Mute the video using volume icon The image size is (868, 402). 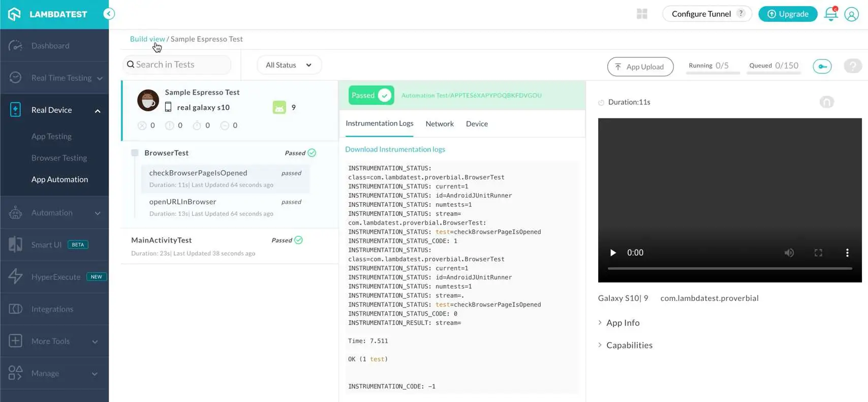pyautogui.click(x=789, y=253)
